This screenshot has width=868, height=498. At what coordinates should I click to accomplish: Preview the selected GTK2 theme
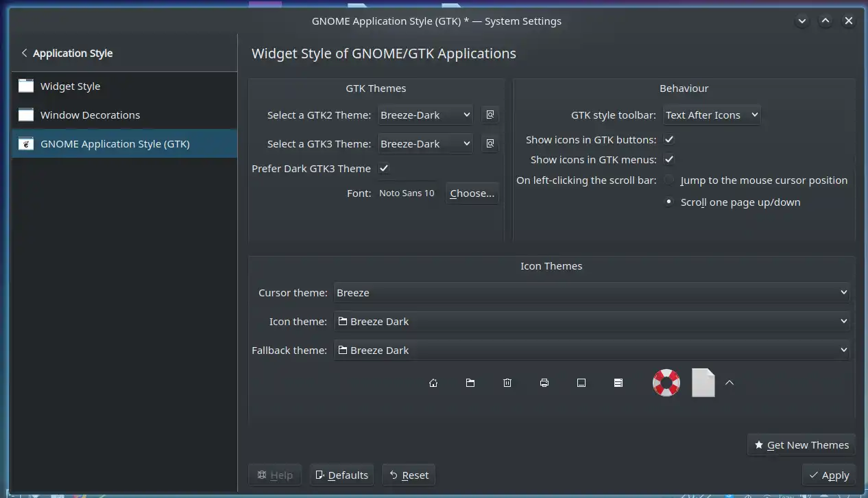490,115
